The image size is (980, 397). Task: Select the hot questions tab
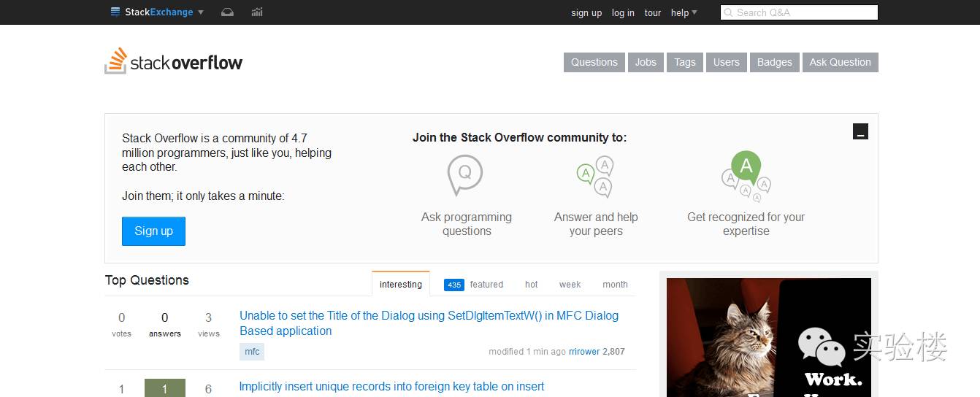(x=532, y=285)
